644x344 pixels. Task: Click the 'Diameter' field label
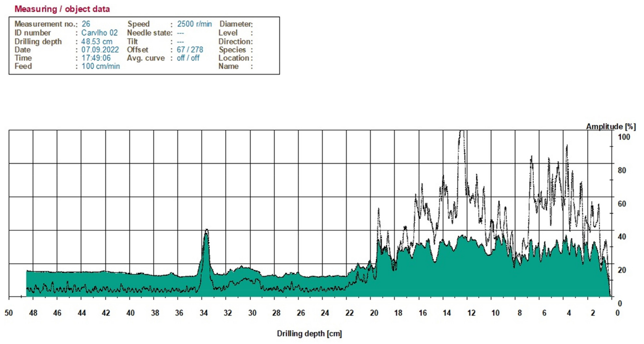(x=235, y=24)
